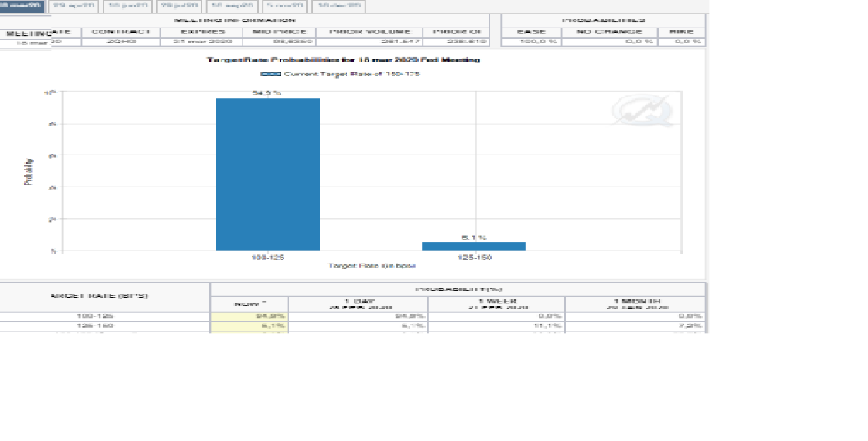Viewport: 868px width, 441px height.
Task: Select the 5 nov20 meeting tab
Action: [x=285, y=6]
